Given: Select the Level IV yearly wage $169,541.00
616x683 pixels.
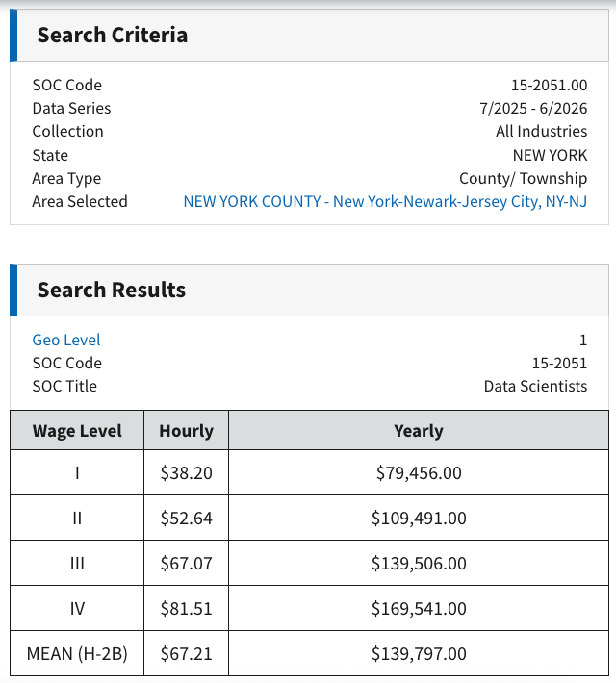Looking at the screenshot, I should (x=419, y=609).
